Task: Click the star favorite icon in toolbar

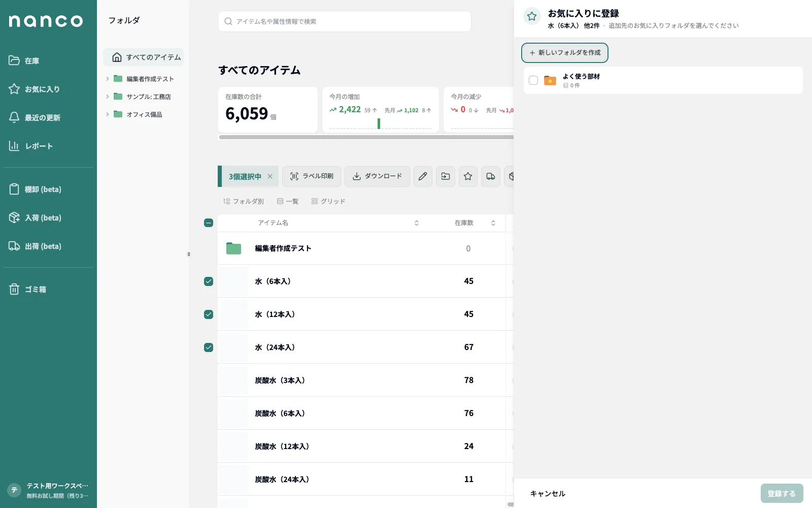Action: [x=468, y=176]
